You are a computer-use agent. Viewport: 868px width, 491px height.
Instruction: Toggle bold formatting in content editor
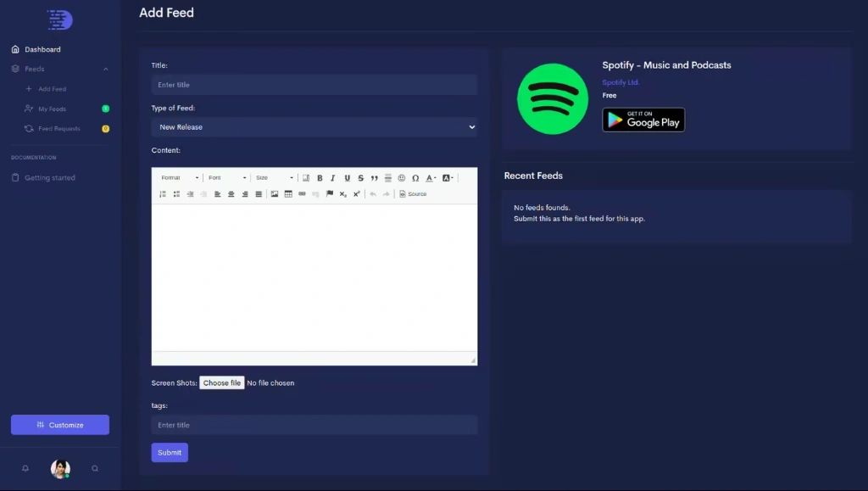point(320,178)
